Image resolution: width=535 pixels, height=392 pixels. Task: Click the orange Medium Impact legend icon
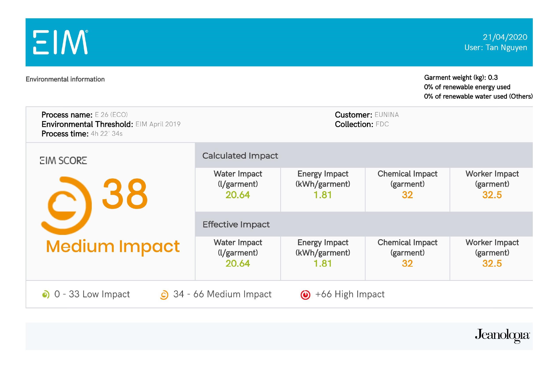164,295
